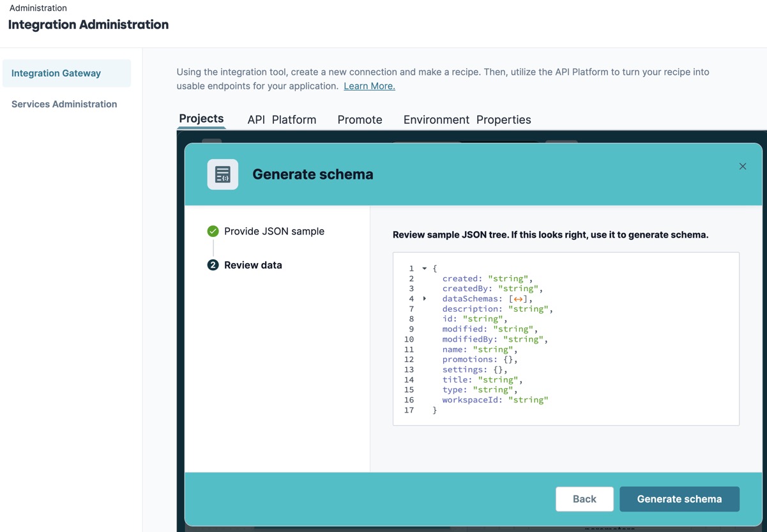The image size is (767, 532).
Task: Click the modifiedBy: "string" line
Action: (x=495, y=339)
